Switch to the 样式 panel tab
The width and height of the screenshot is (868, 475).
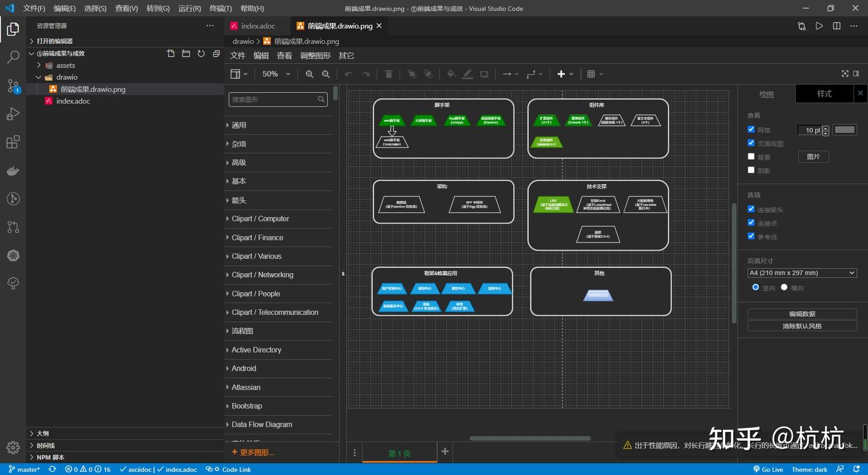point(824,94)
